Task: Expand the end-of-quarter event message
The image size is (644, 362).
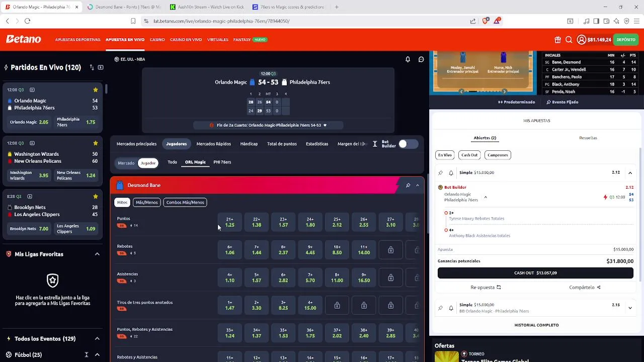Action: [325, 125]
